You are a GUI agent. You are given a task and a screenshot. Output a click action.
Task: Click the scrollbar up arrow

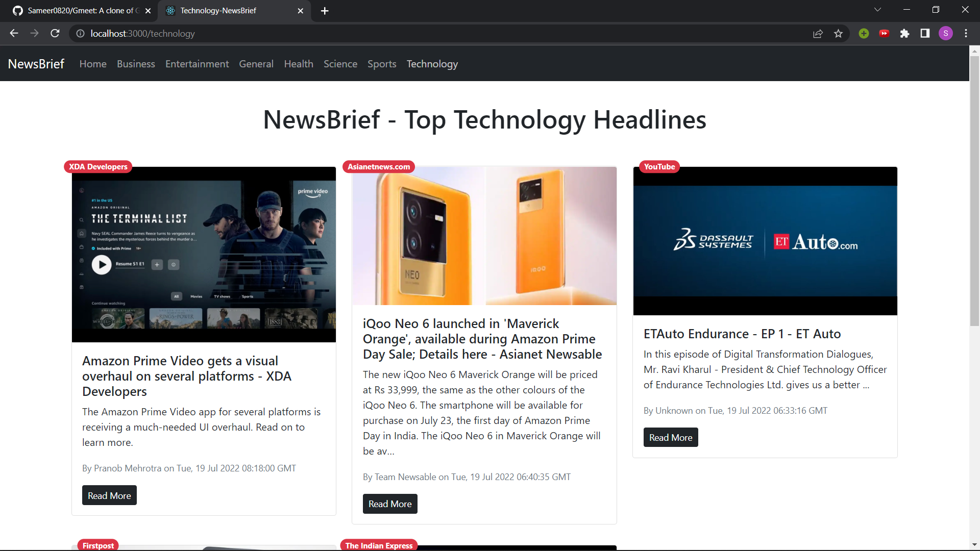coord(974,51)
